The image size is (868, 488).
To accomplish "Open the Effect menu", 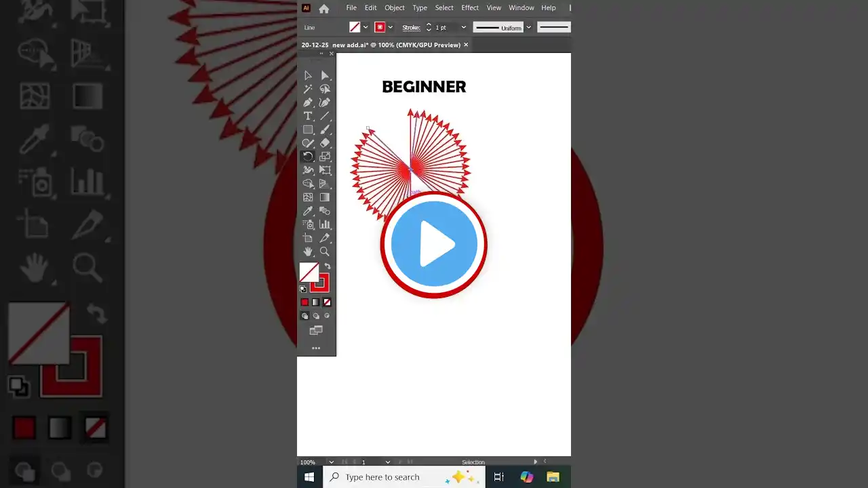I will pos(470,8).
